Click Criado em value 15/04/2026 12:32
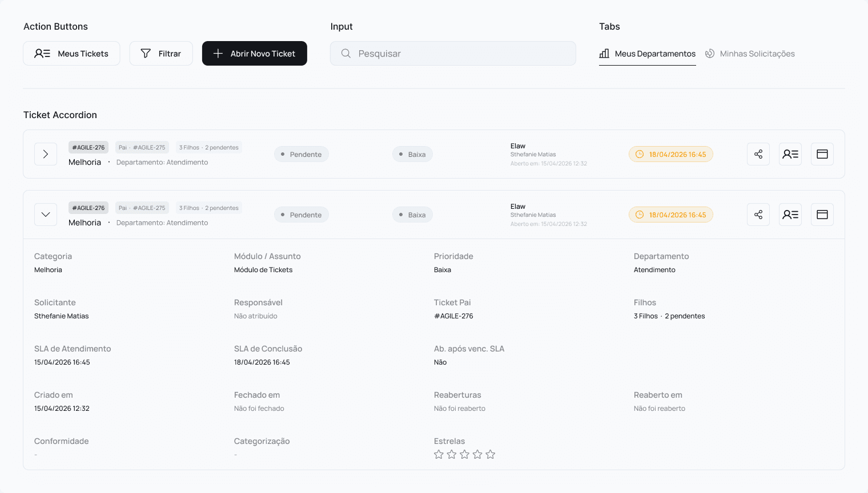Viewport: 868px width, 493px height. pos(62,409)
